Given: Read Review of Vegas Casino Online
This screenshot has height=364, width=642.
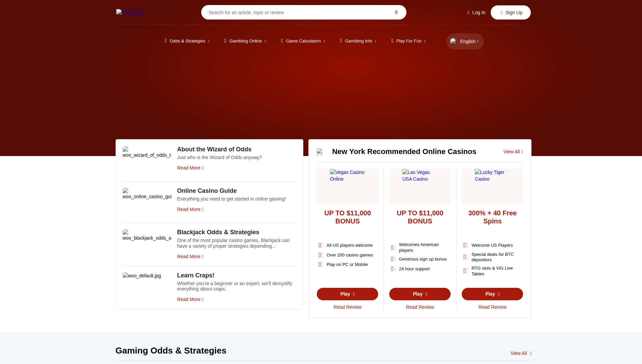Looking at the screenshot, I should [347, 307].
